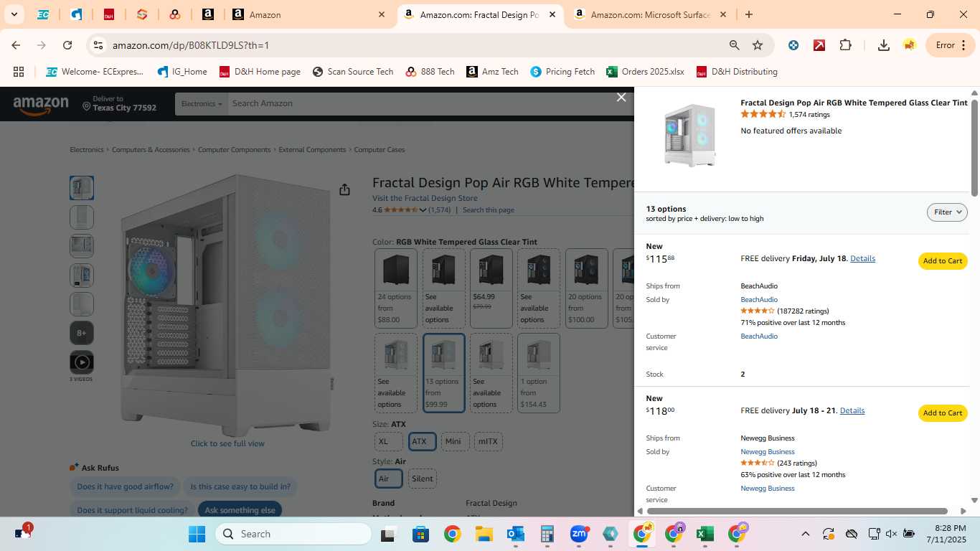The height and width of the screenshot is (551, 980).
Task: Choose the color swatch with 24 options from $88.00
Action: 396,288
